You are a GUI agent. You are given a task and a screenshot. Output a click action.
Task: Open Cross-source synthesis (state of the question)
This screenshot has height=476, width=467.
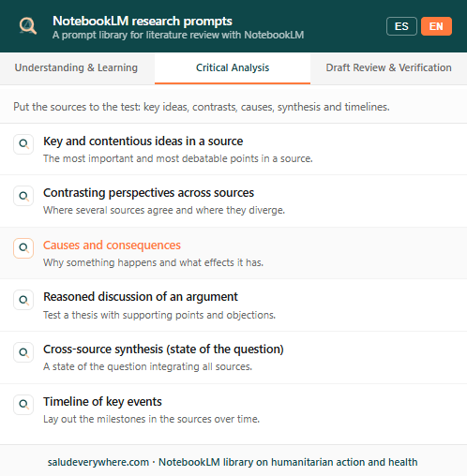click(x=233, y=358)
